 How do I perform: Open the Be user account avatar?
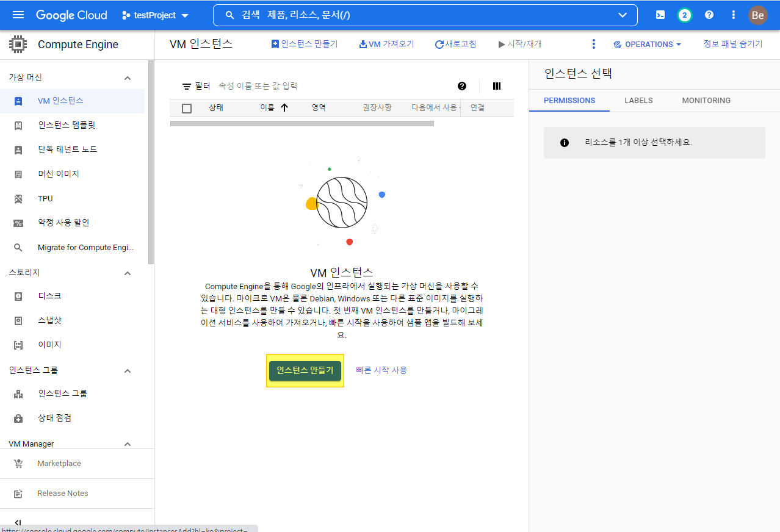coord(758,15)
